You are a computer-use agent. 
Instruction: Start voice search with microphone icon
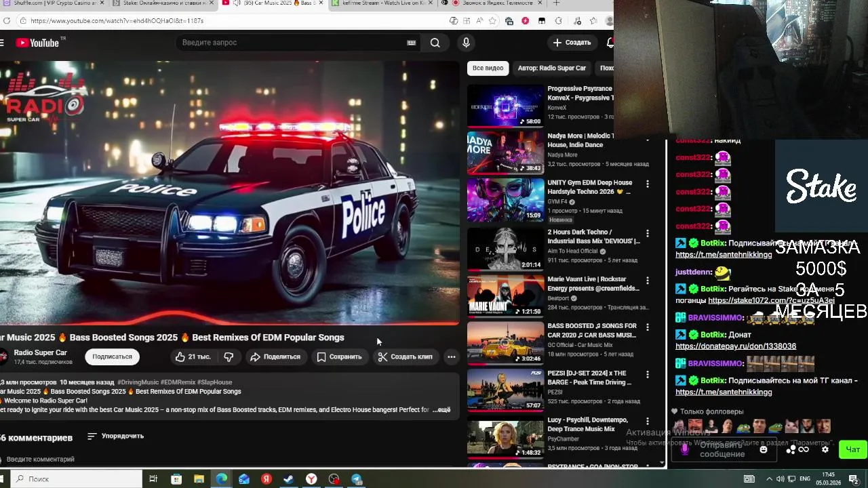(x=466, y=43)
